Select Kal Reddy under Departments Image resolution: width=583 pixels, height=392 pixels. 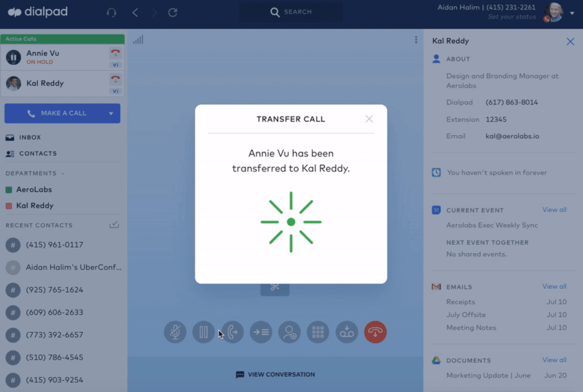click(x=30, y=206)
